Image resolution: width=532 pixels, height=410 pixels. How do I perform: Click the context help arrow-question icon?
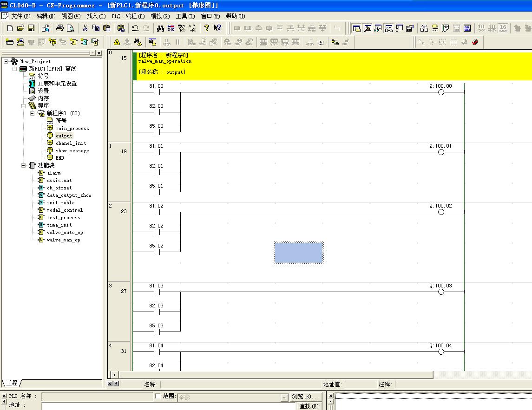click(217, 28)
